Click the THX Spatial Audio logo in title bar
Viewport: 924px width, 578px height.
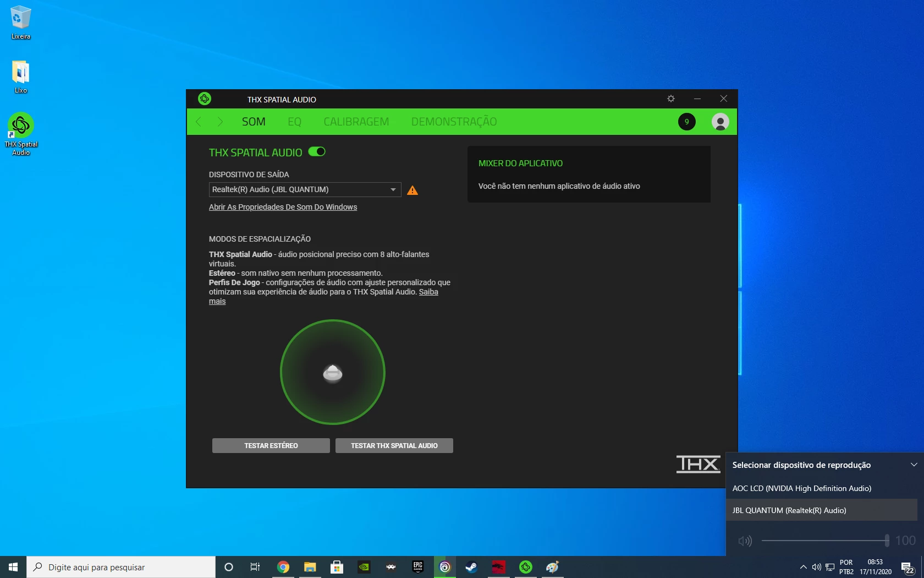pos(205,99)
